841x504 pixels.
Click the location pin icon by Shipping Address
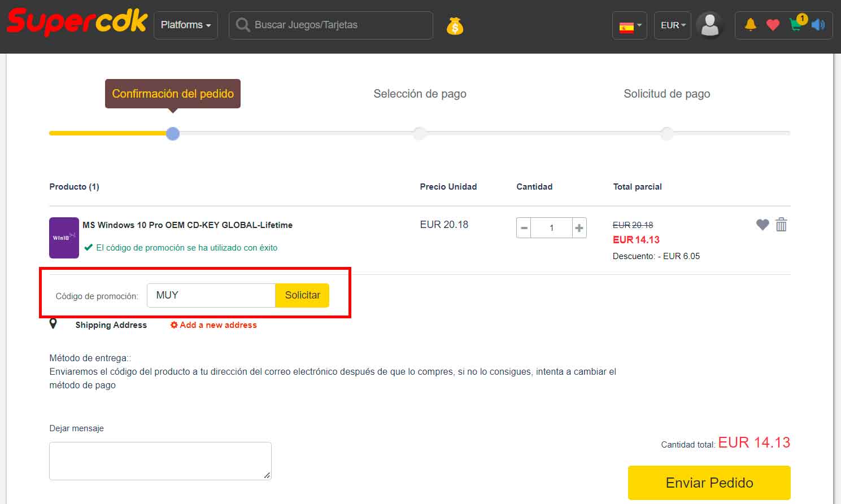[x=53, y=323]
